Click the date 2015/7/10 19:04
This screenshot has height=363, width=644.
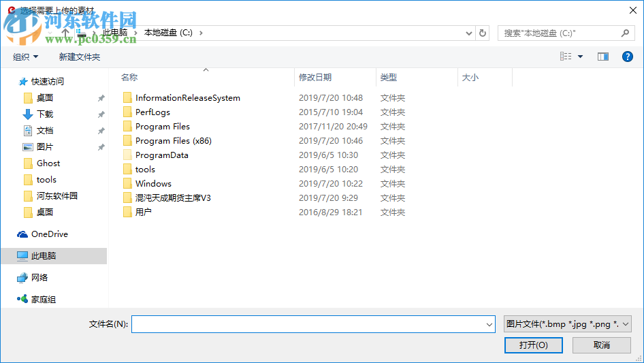coord(331,112)
